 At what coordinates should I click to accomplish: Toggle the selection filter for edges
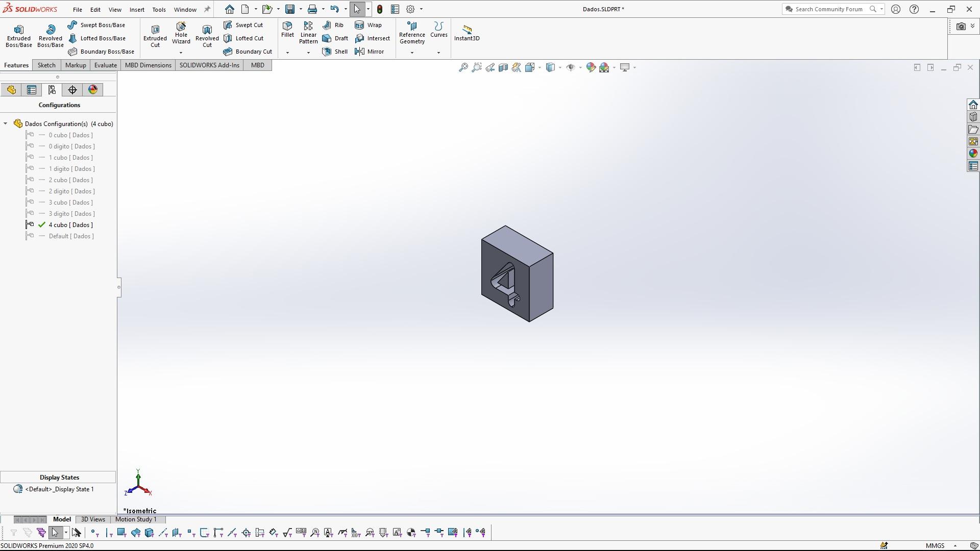pyautogui.click(x=109, y=533)
